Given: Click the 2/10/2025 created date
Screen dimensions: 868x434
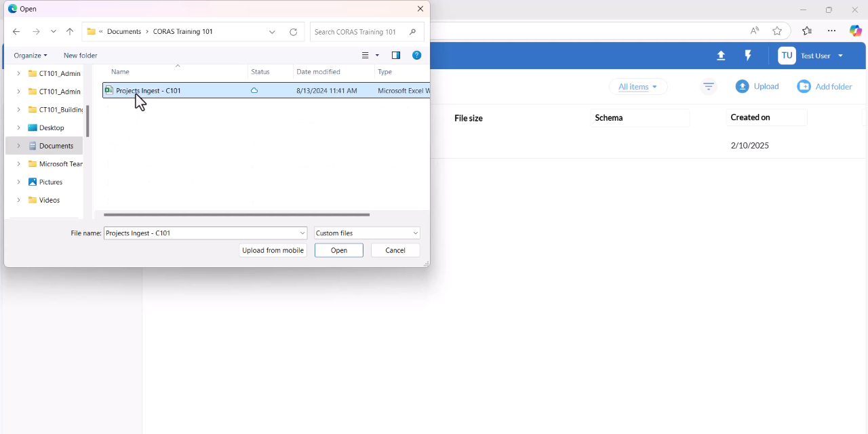Looking at the screenshot, I should [x=750, y=146].
